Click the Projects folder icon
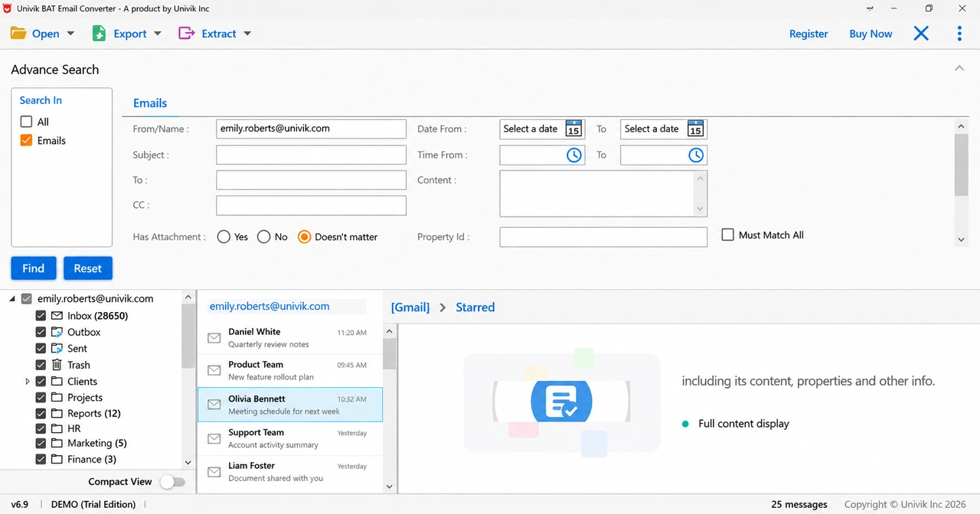Viewport: 980px width, 514px height. [57, 397]
